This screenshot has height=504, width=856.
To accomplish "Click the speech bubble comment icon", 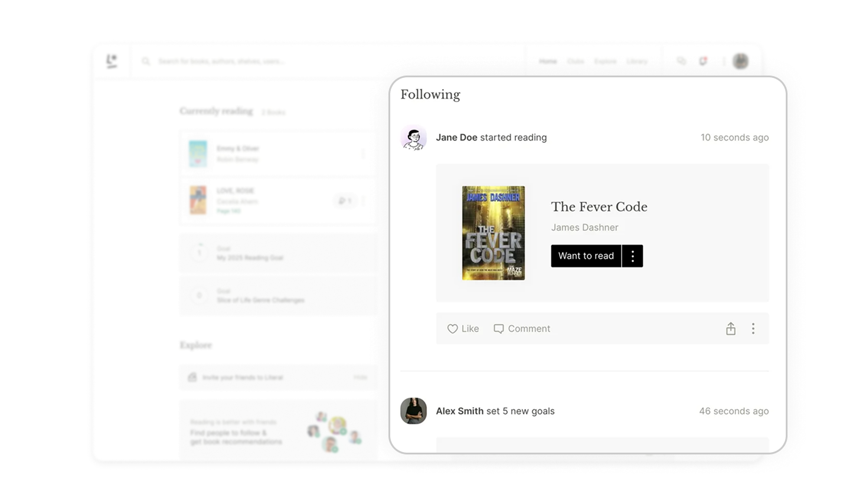I will 499,329.
